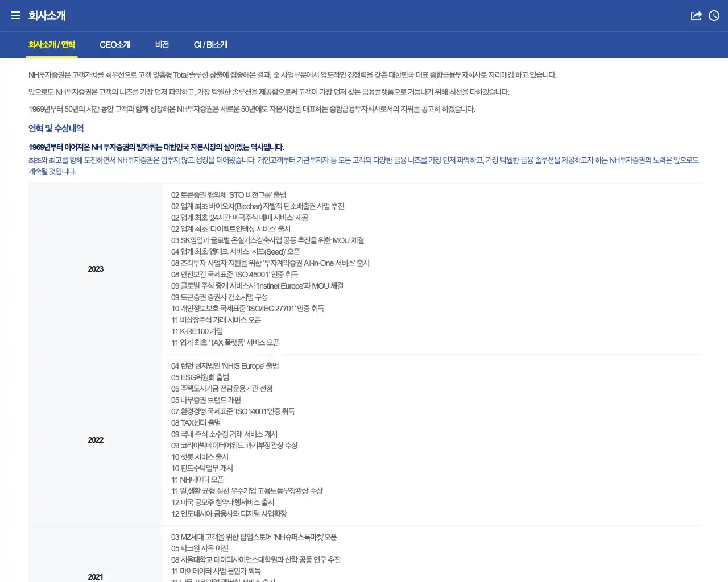The width and height of the screenshot is (728, 582).
Task: Click '다이렉트인덱싱 서비스 출시' entry
Action: click(x=231, y=229)
